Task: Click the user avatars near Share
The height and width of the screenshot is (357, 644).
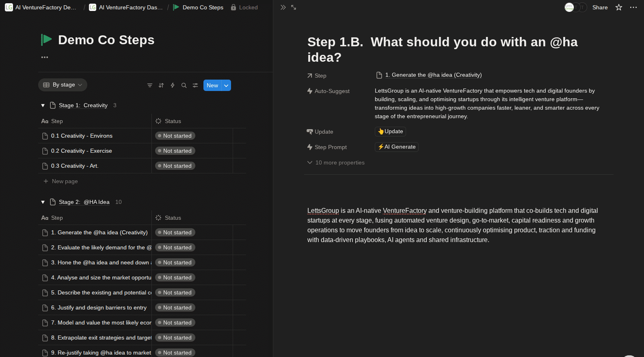Action: (576, 7)
